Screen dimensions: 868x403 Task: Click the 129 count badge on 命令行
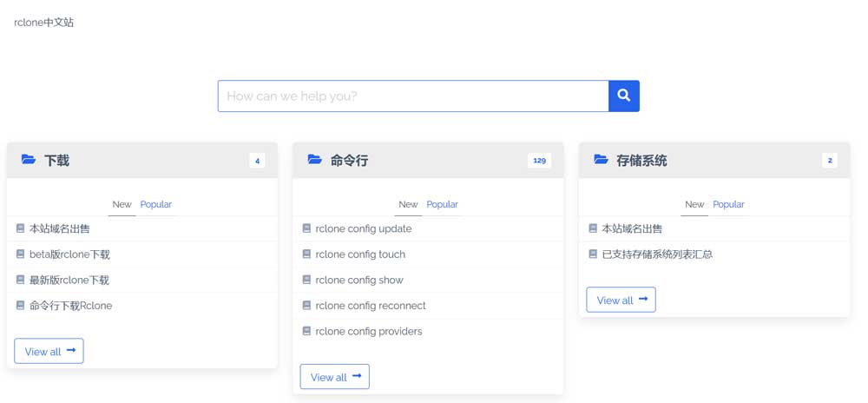[x=539, y=161]
